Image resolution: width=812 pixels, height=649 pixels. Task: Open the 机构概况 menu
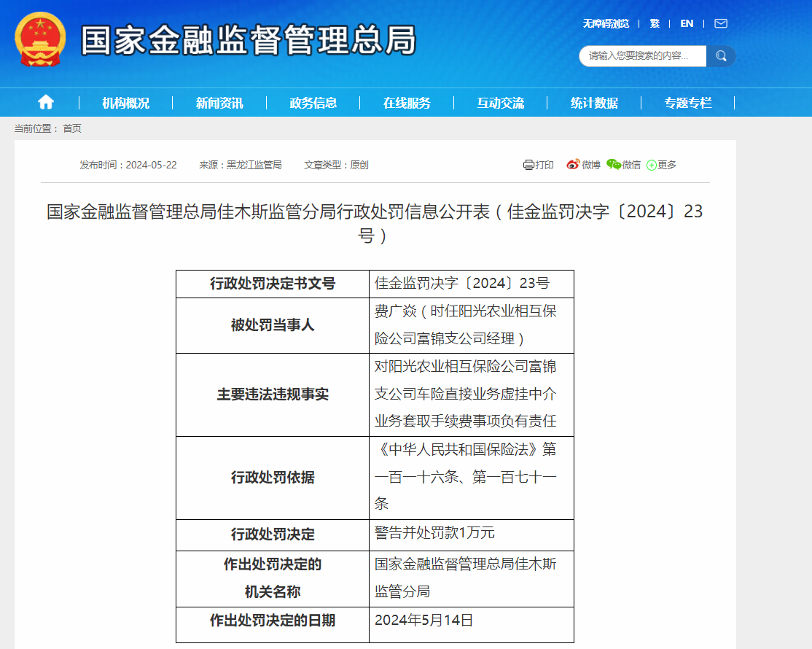pyautogui.click(x=125, y=103)
